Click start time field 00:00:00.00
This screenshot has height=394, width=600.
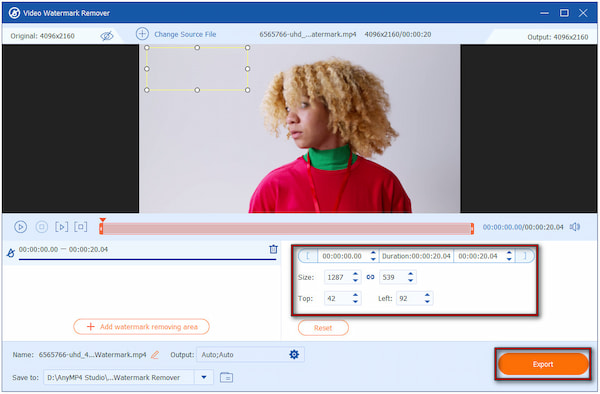coord(342,256)
